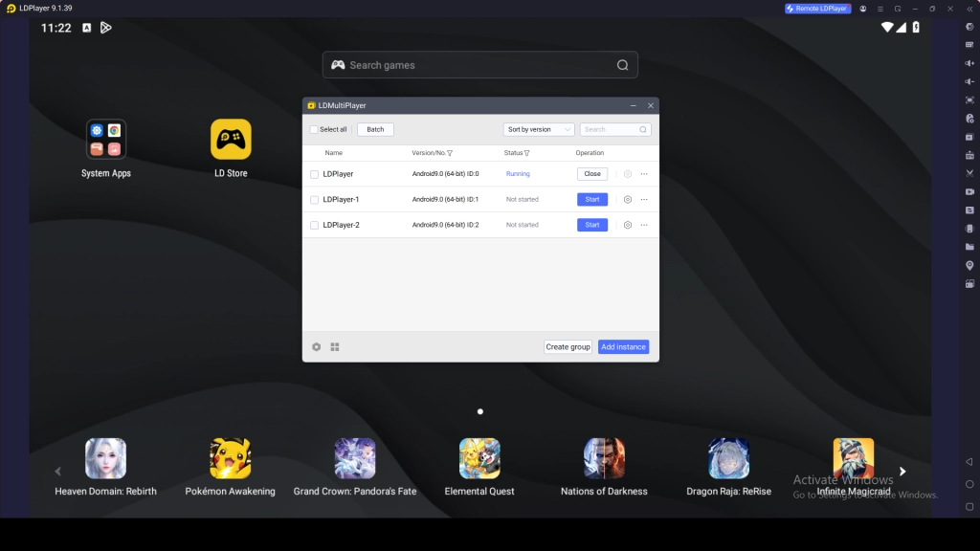
Task: Open the LD Store app
Action: coord(231,140)
